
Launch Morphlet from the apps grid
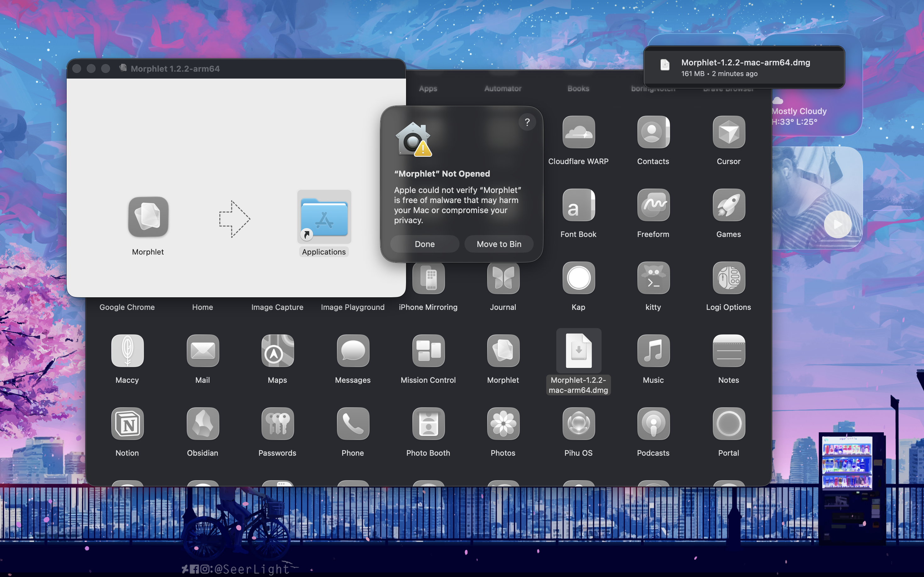[x=503, y=351]
